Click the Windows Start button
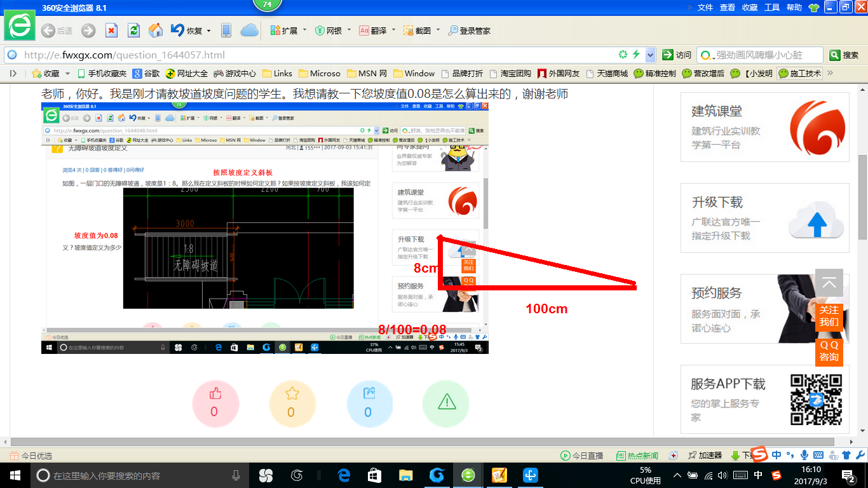 coord(15,475)
